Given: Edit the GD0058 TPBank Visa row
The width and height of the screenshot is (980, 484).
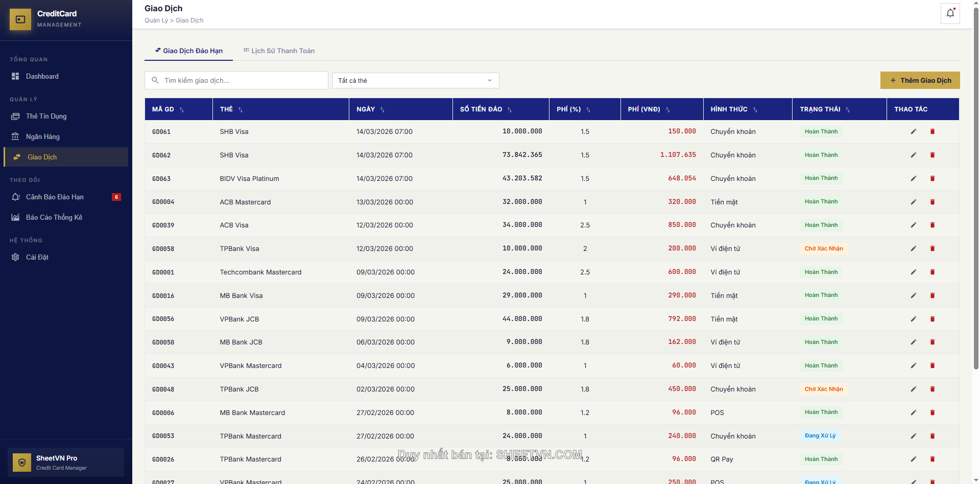Looking at the screenshot, I should coord(913,249).
